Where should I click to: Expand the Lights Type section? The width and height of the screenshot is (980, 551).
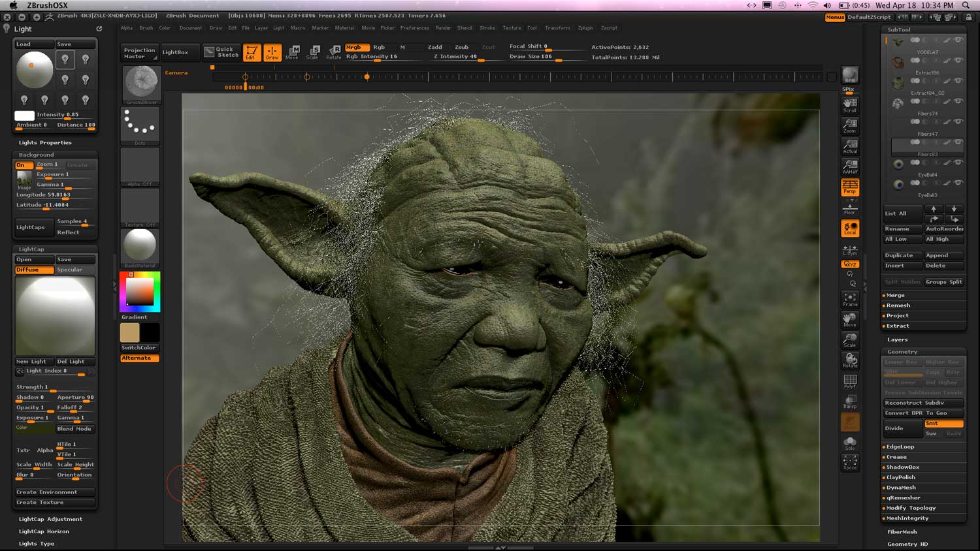[37, 543]
